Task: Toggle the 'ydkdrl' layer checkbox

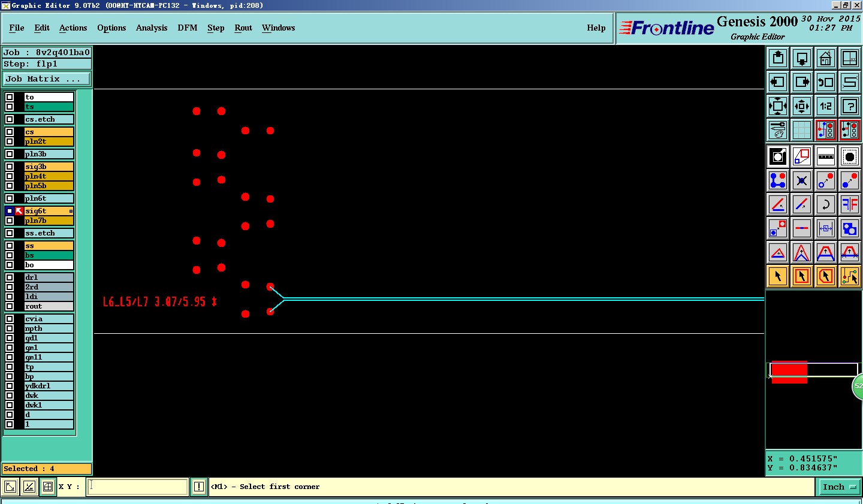Action: (10, 386)
